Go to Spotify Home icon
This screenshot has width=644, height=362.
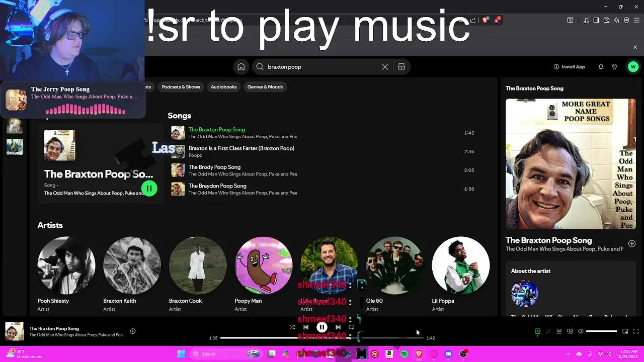click(x=241, y=67)
